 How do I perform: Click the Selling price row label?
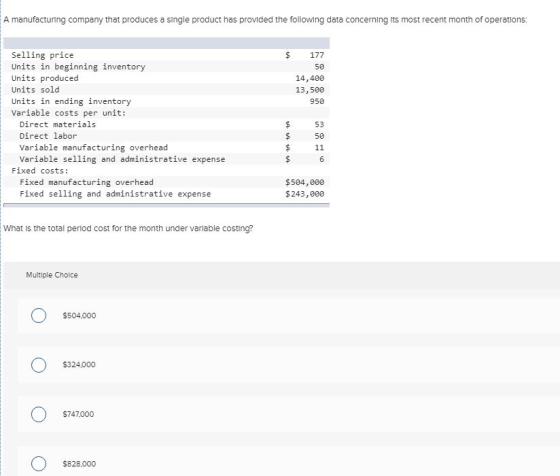coord(42,55)
